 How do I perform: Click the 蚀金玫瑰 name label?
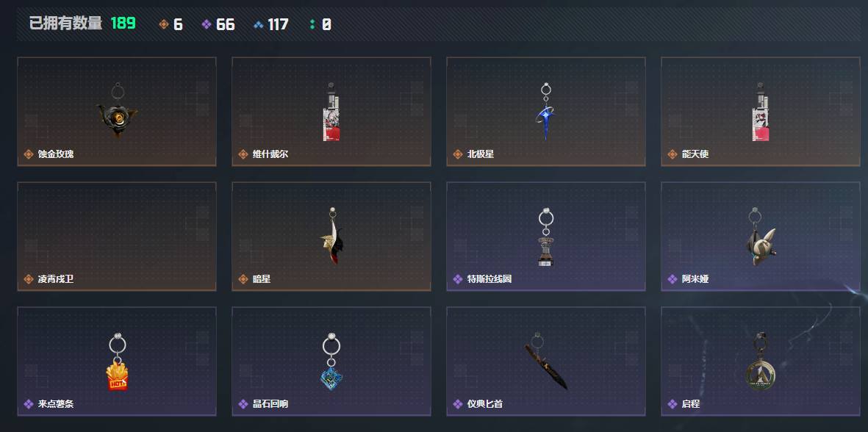click(55, 154)
